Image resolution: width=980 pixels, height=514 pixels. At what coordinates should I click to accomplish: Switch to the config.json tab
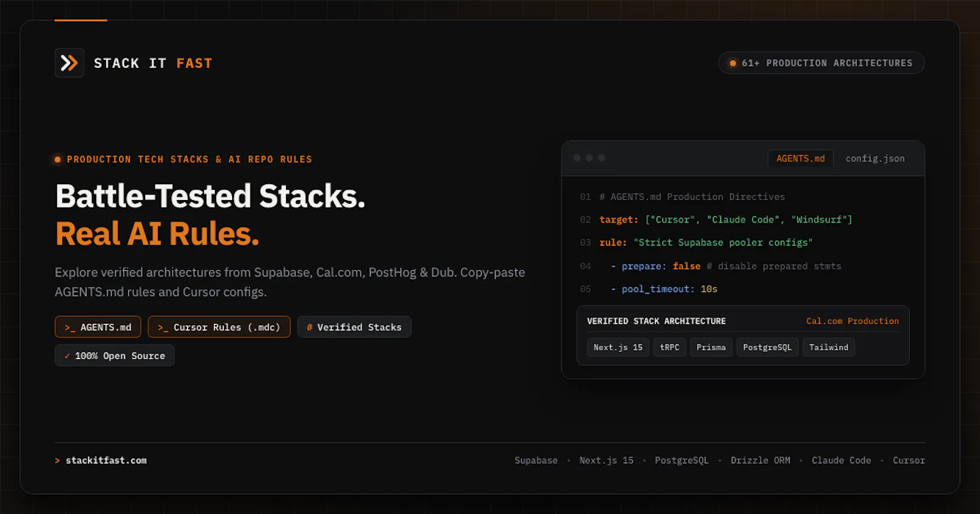pos(875,158)
